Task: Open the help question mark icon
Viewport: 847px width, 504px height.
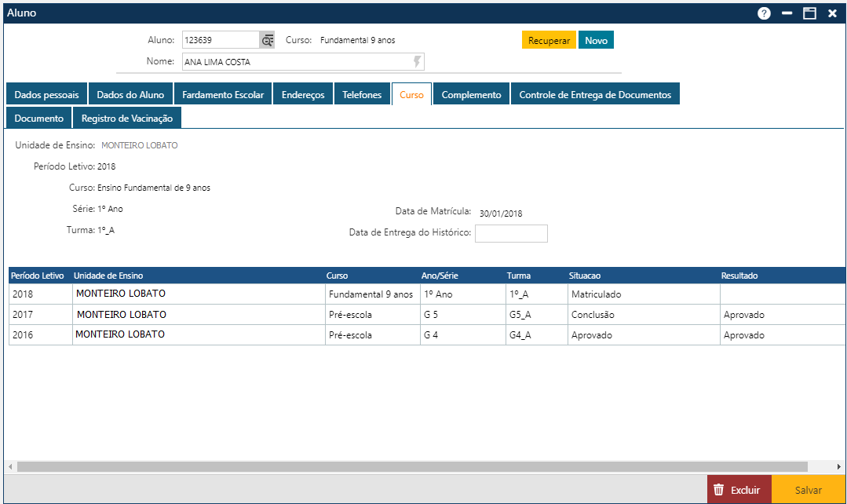Action: pos(764,13)
